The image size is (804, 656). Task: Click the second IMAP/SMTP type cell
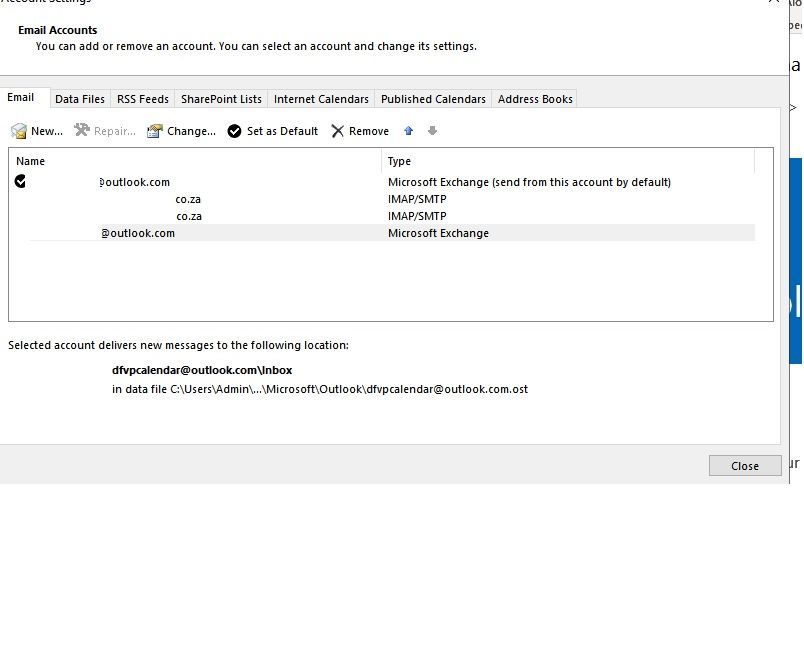pos(417,216)
